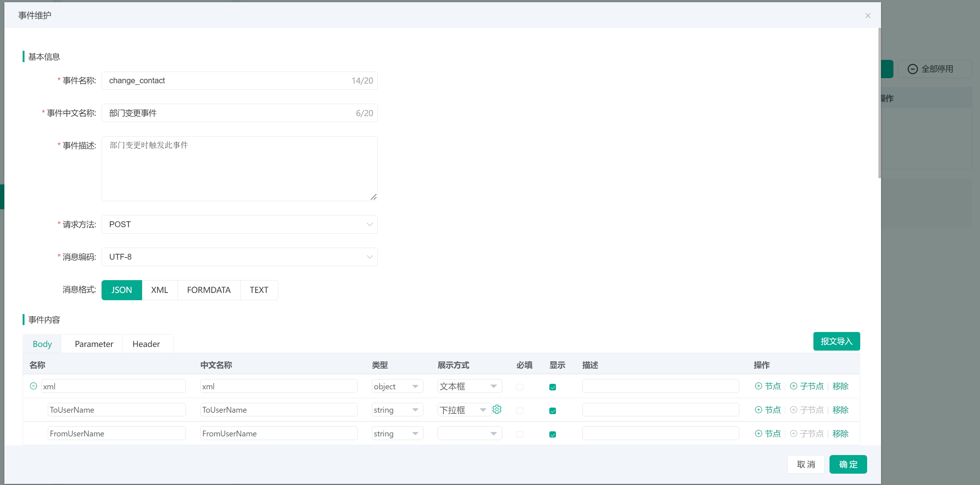The height and width of the screenshot is (485, 980).
Task: Open empty 展示方式 dropdown for FromUserName
Action: (469, 433)
